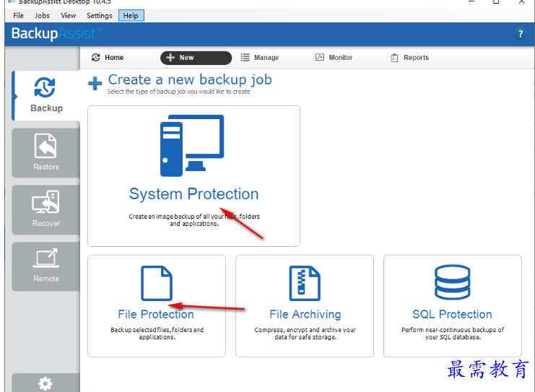
Task: Open the Help menu
Action: (131, 15)
